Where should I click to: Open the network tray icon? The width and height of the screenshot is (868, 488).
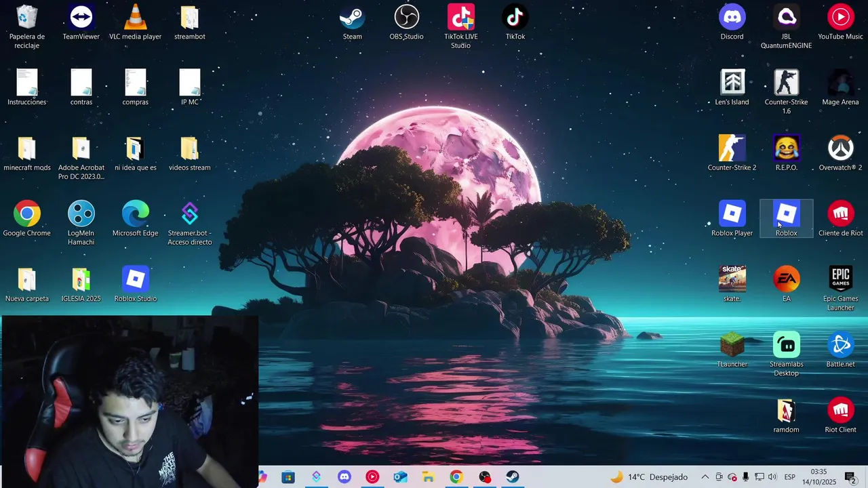tap(759, 477)
